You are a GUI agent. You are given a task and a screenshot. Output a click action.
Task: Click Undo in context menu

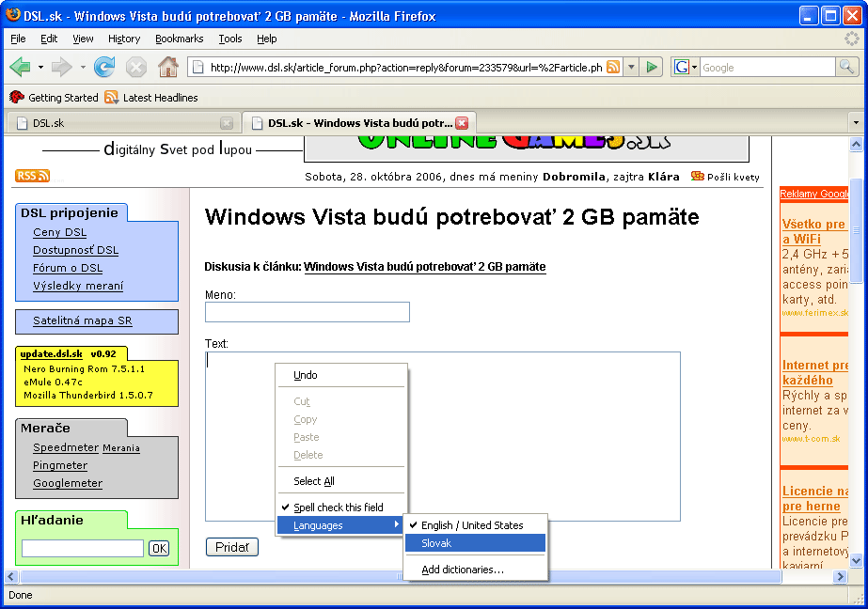coord(341,375)
